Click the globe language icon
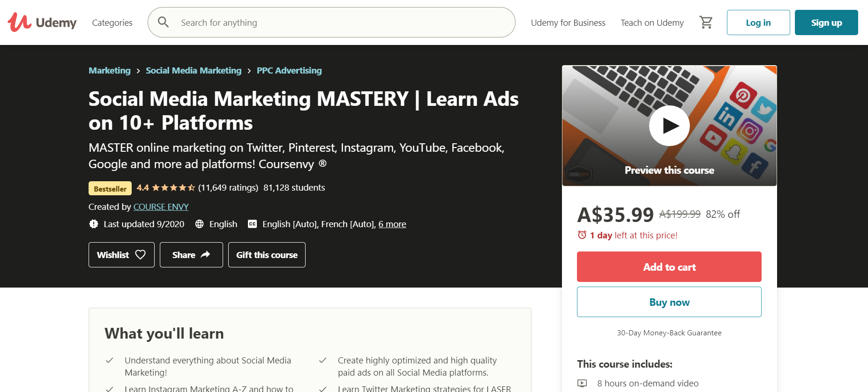The height and width of the screenshot is (392, 868). 200,224
